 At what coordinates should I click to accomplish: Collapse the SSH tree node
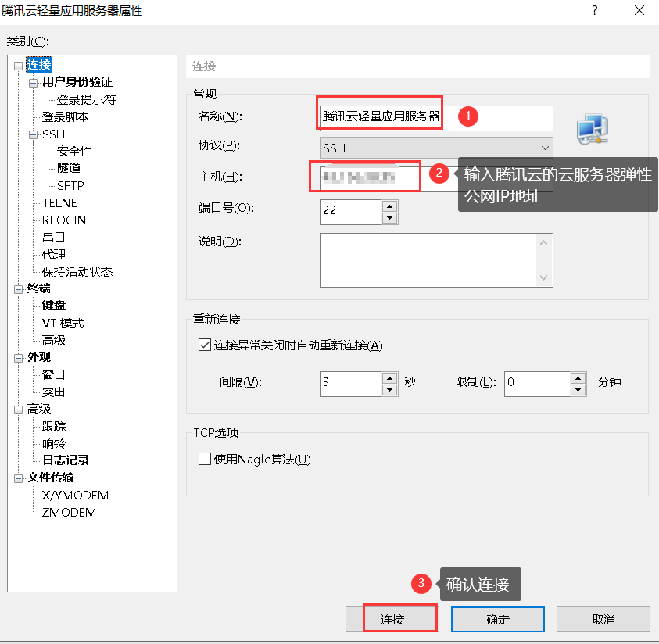pyautogui.click(x=33, y=135)
